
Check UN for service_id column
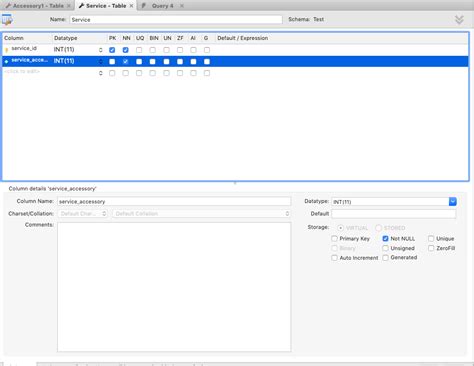click(166, 50)
